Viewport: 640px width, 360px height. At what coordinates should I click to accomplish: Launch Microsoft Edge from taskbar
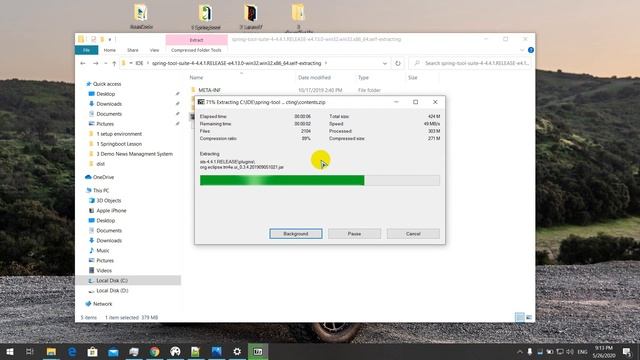click(72, 351)
